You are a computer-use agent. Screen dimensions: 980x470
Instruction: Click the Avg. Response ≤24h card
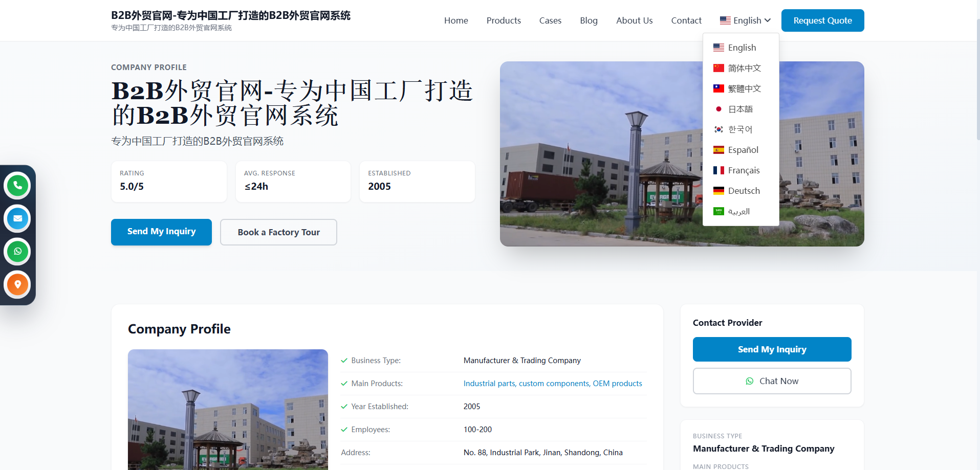[x=293, y=182]
